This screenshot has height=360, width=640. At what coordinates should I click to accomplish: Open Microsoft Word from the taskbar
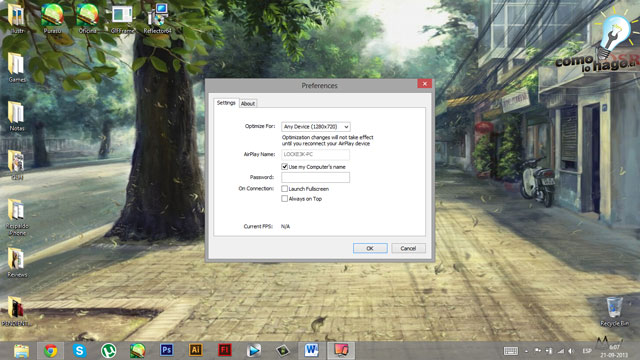(311, 350)
